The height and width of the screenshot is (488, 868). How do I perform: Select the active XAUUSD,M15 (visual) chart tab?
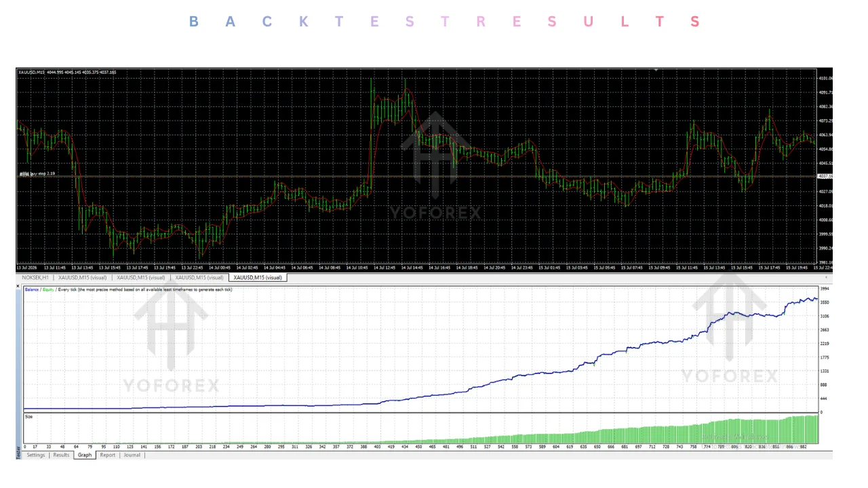click(258, 277)
